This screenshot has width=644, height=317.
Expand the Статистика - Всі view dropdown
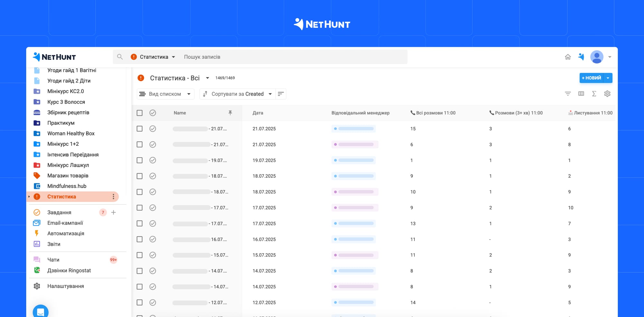point(207,78)
